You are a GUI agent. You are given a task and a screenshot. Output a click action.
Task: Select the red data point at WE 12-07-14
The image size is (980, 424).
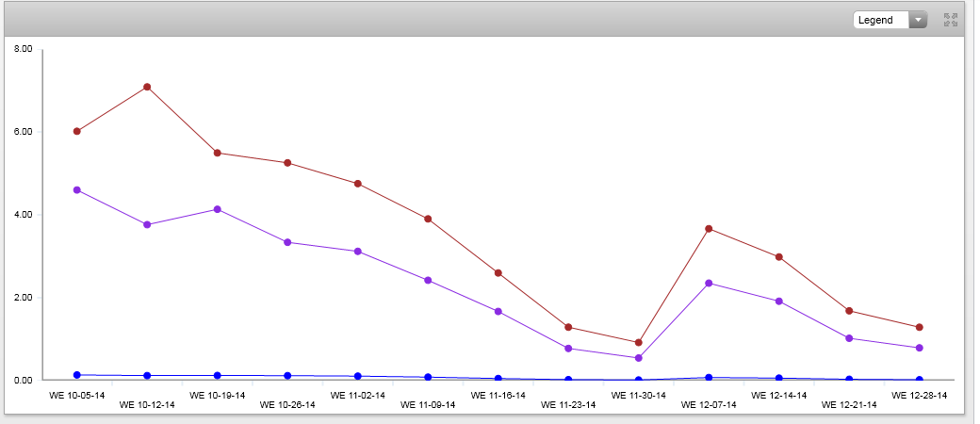[709, 229]
